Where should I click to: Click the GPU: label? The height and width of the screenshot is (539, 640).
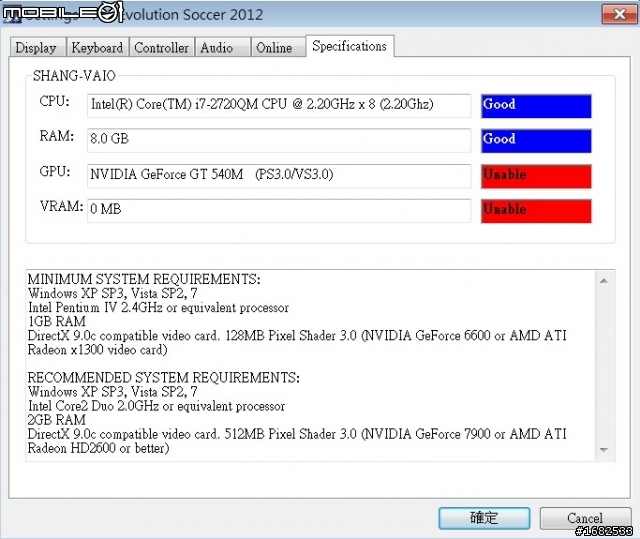coord(55,171)
